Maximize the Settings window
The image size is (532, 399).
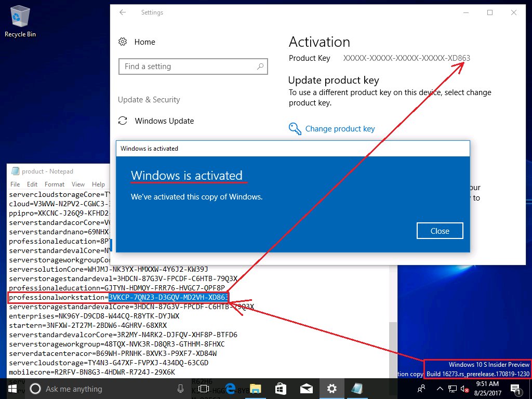[x=490, y=12]
